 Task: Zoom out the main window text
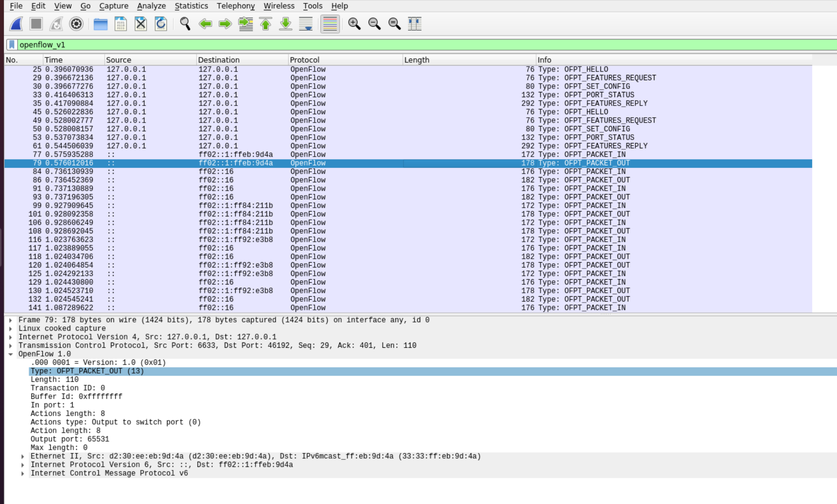[374, 24]
